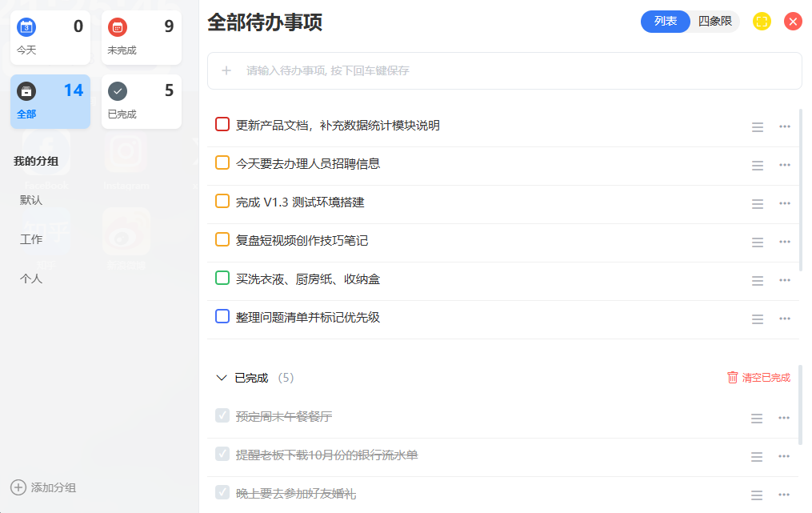Image resolution: width=812 pixels, height=513 pixels.
Task: Click 清空已完成 to clear completed tasks
Action: click(758, 378)
